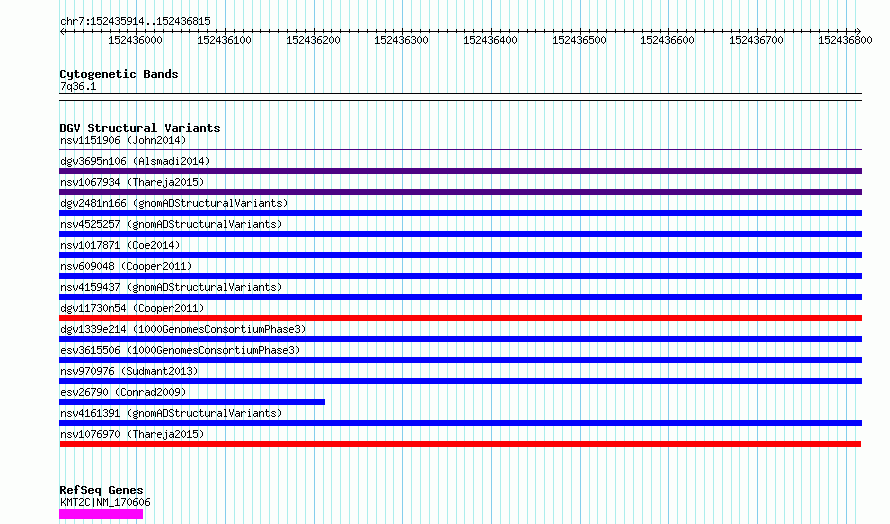Screen dimensions: 890x524
Task: Click the red dgv11730n54 (Cooper2011) bar
Action: click(x=460, y=318)
